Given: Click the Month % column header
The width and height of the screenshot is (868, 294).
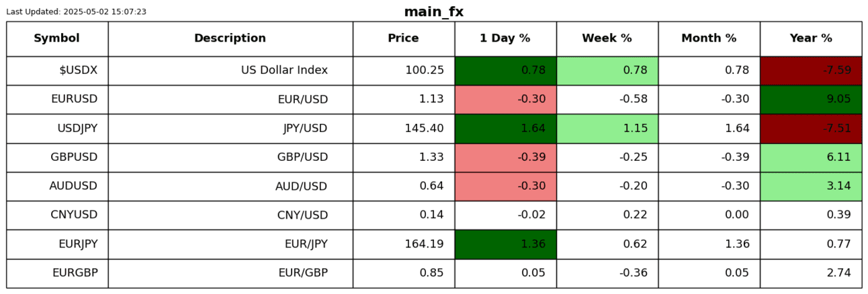Looking at the screenshot, I should coord(709,38).
